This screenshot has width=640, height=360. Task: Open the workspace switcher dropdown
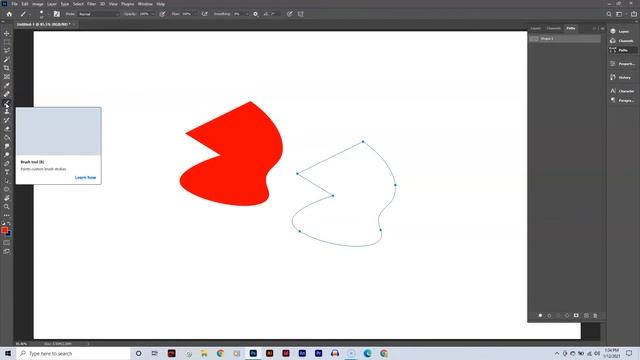tap(620, 14)
